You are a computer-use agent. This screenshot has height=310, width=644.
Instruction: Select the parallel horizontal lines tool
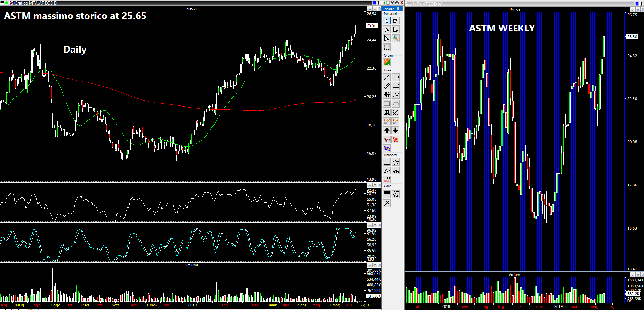[395, 86]
